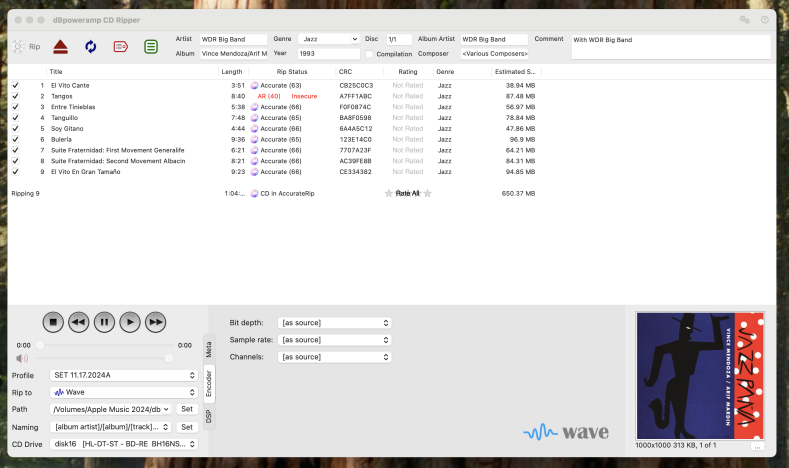Uncheck track 3 Entre Tinieblas
The image size is (789, 468).
click(x=16, y=107)
